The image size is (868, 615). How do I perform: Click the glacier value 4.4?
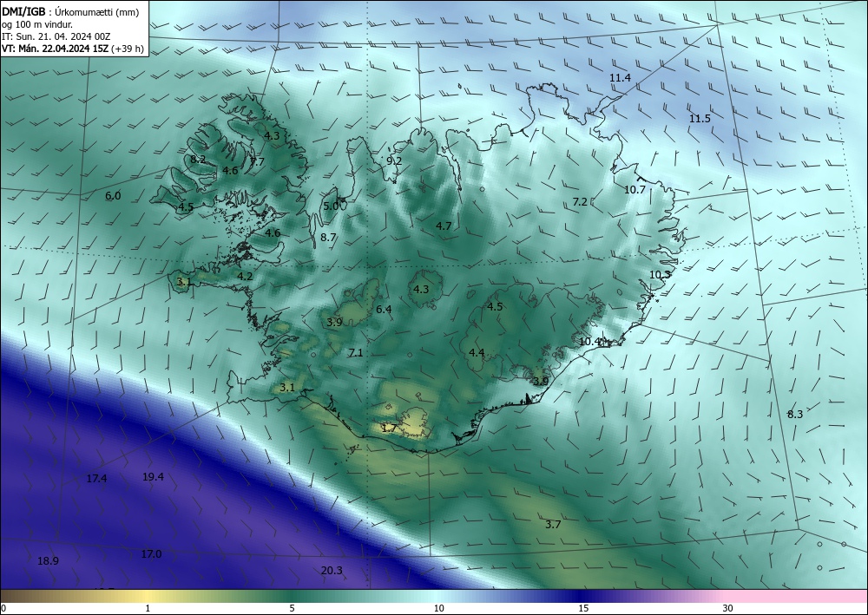click(477, 352)
